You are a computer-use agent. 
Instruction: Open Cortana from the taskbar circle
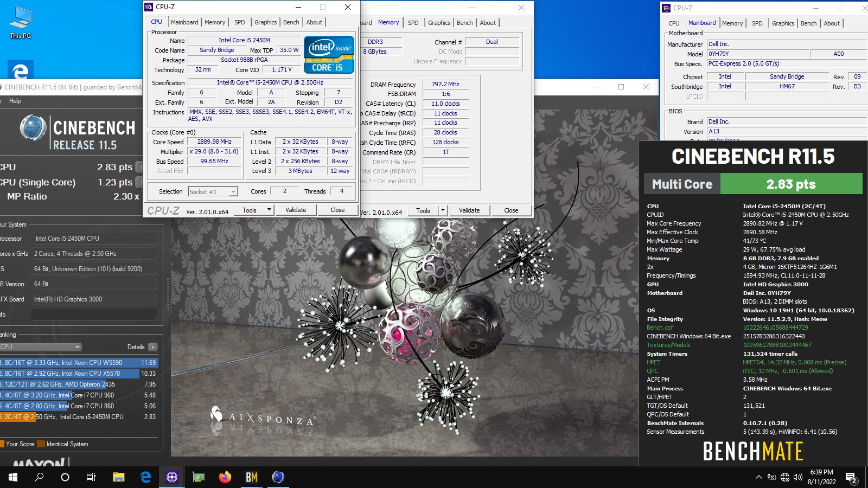click(65, 477)
